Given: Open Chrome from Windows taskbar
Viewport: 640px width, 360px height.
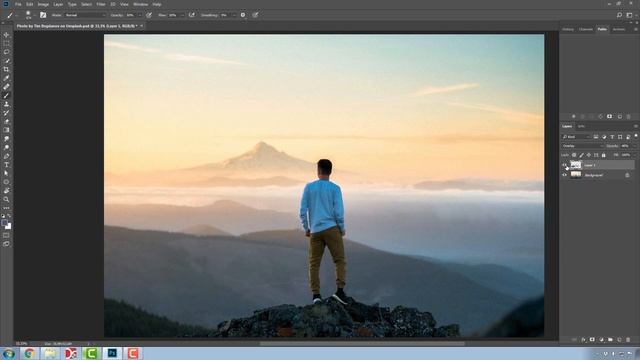Looking at the screenshot, I should (29, 353).
